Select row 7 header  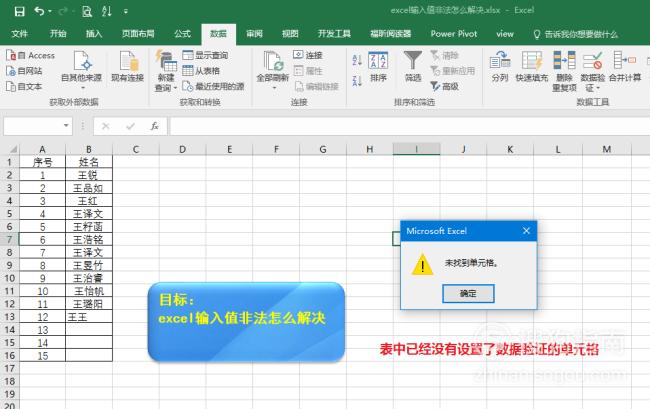pos(9,239)
